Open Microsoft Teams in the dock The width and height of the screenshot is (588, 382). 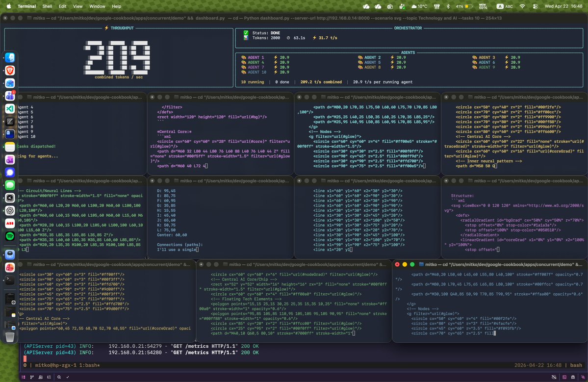(10, 96)
